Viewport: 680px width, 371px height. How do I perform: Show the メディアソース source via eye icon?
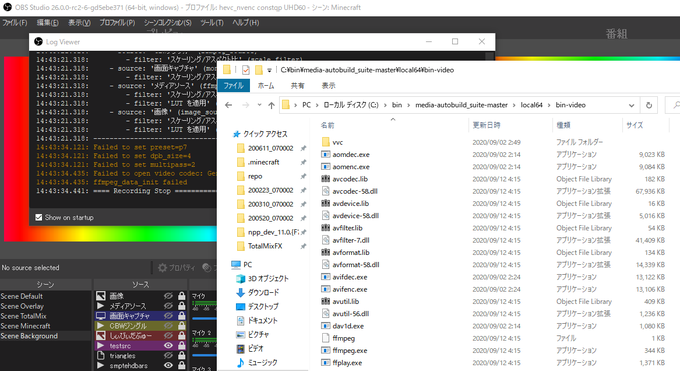(168, 306)
